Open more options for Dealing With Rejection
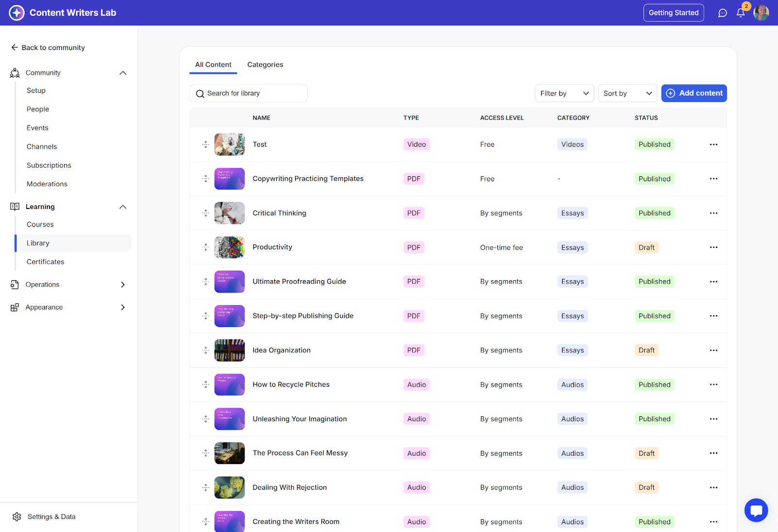778x532 pixels. (713, 487)
